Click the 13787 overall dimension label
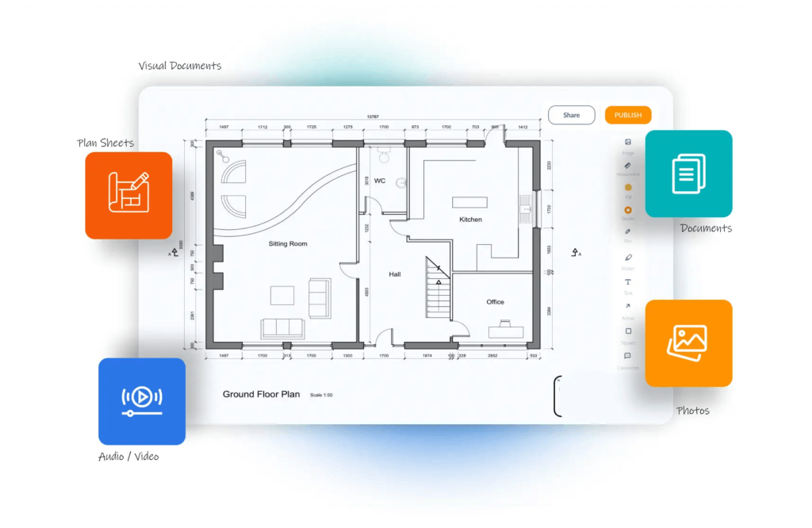Image resolution: width=812 pixels, height=528 pixels. coord(373,117)
